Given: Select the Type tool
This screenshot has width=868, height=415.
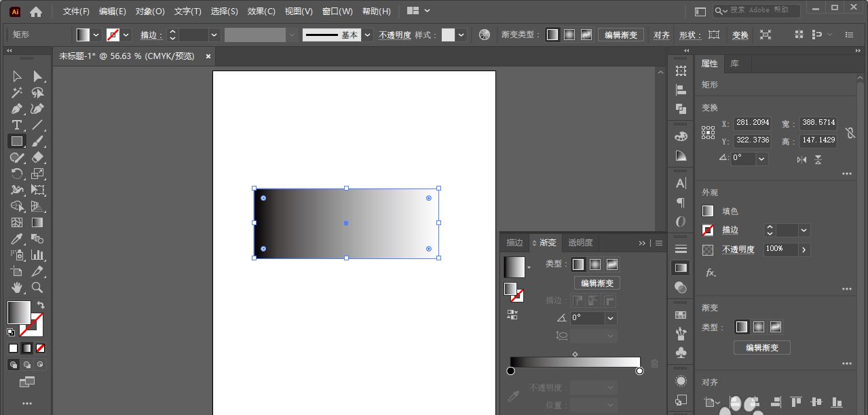Looking at the screenshot, I should click(x=18, y=125).
